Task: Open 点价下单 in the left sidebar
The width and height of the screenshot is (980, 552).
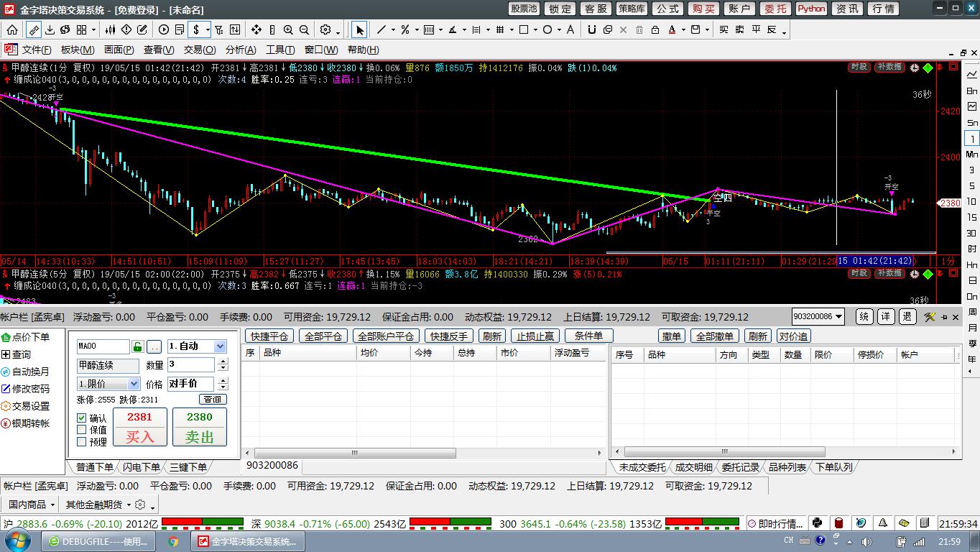Action: coord(27,337)
